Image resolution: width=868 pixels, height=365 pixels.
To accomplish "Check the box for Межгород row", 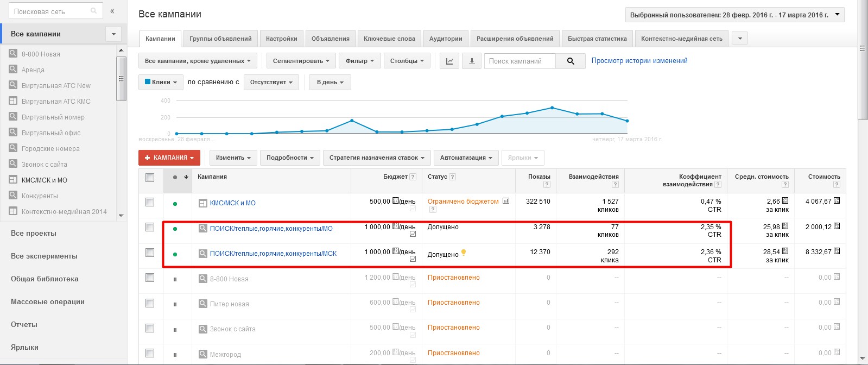I will (x=150, y=353).
